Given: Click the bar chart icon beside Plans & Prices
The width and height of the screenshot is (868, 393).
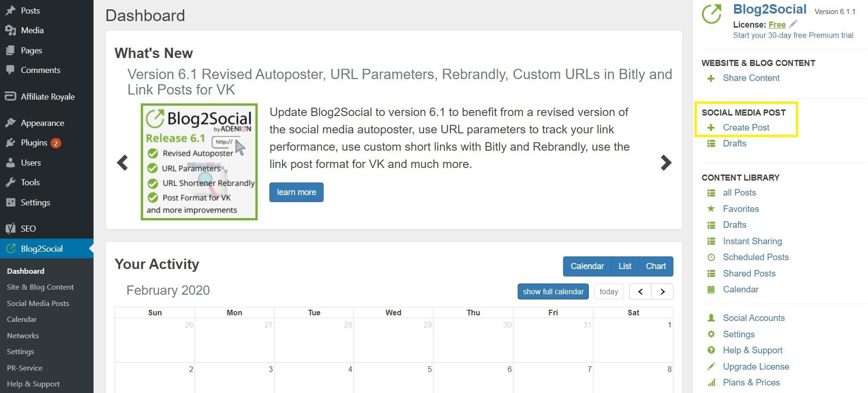Looking at the screenshot, I should click(711, 383).
